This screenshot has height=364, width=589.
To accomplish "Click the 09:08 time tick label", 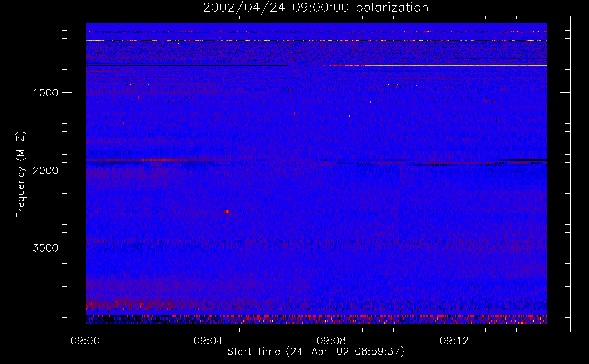I will (331, 341).
